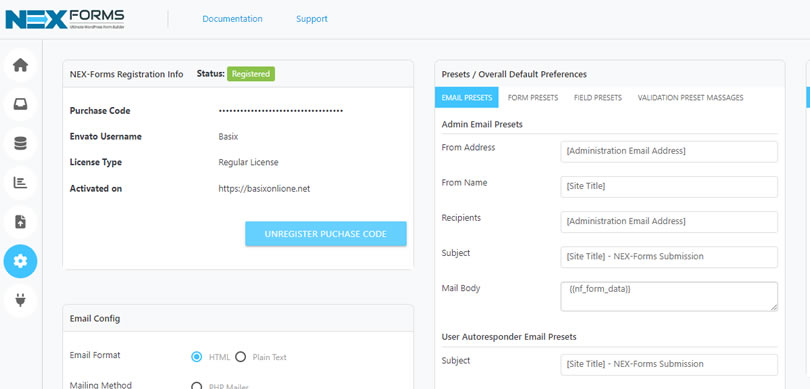Open the file upload sidebar icon
810x389 pixels.
pyautogui.click(x=20, y=222)
